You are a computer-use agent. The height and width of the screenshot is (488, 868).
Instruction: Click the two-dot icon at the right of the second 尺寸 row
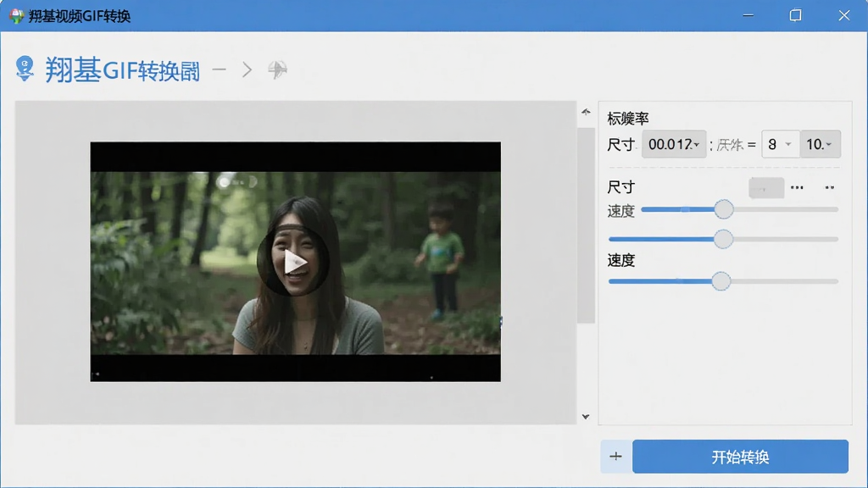point(829,187)
